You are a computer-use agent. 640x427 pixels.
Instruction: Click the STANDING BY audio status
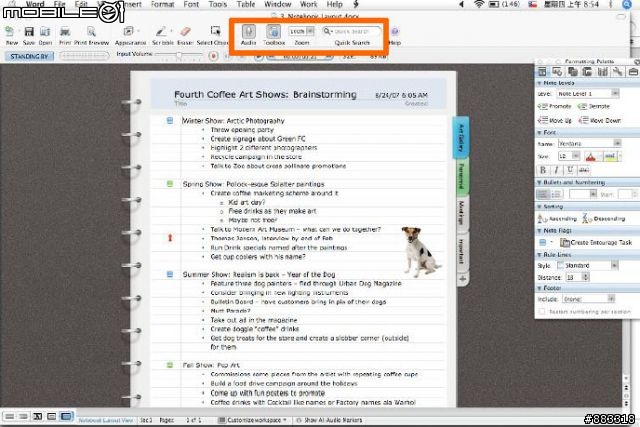click(29, 56)
